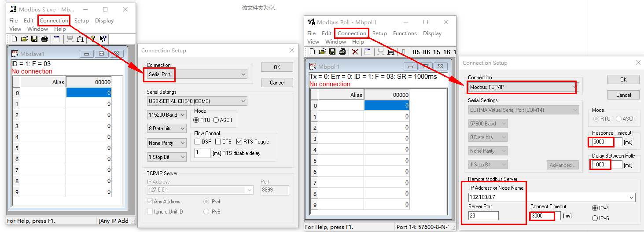Click function 05 in Modbus Poll toolbar

point(416,52)
